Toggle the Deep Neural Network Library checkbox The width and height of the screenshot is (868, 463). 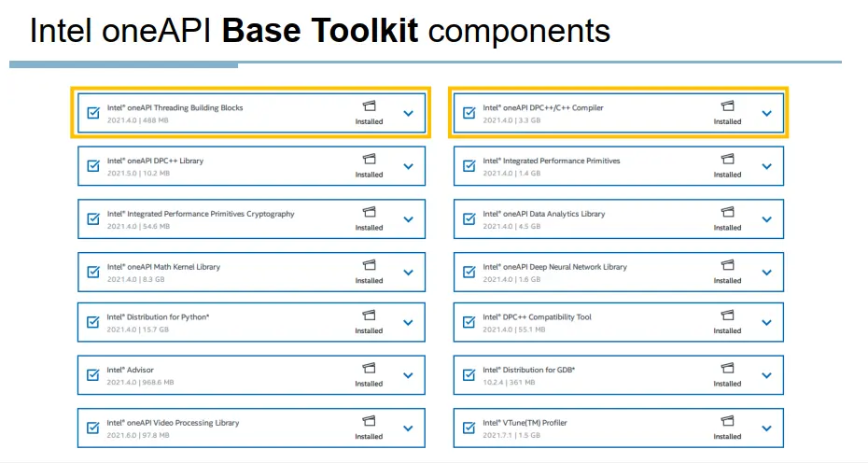coord(469,272)
